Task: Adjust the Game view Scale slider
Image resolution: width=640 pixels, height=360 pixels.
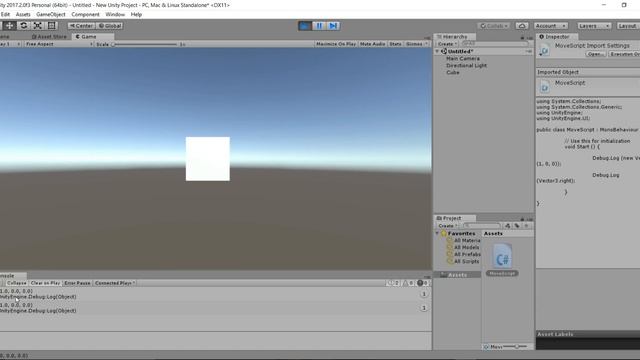Action: click(x=145, y=44)
